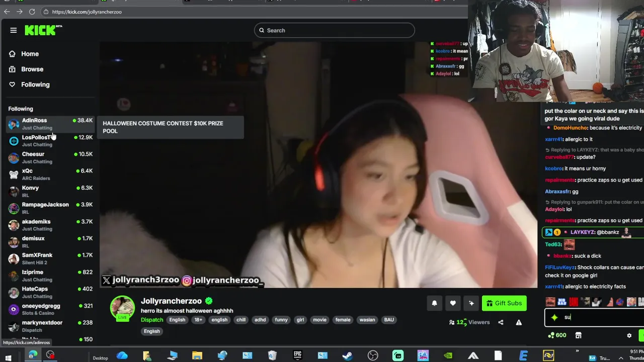
Task: Open markynextdoor channel in Following list
Action: (50, 326)
